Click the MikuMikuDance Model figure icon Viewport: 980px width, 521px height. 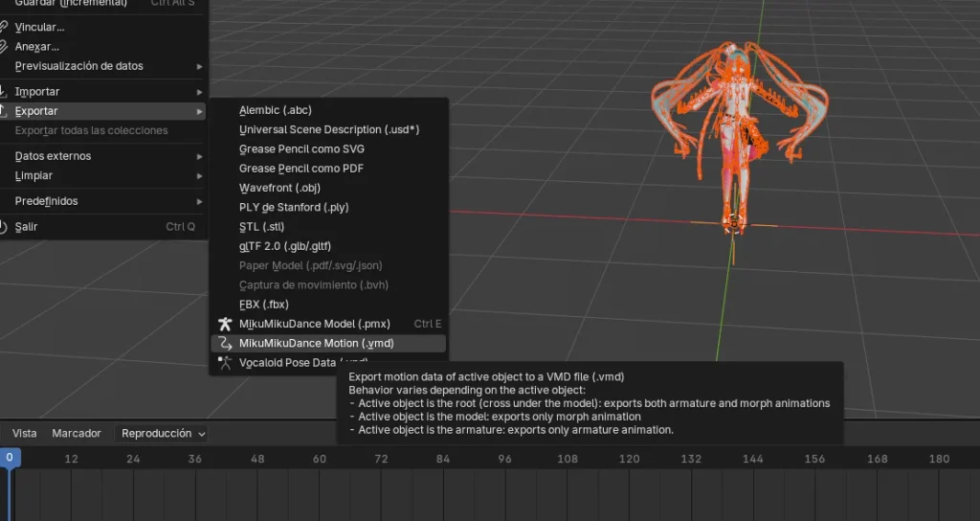tap(225, 324)
